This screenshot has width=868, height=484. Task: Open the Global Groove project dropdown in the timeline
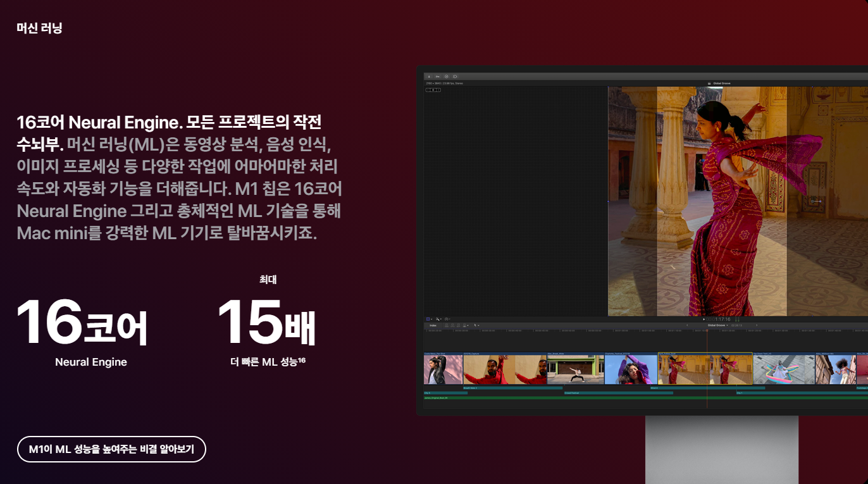click(717, 325)
